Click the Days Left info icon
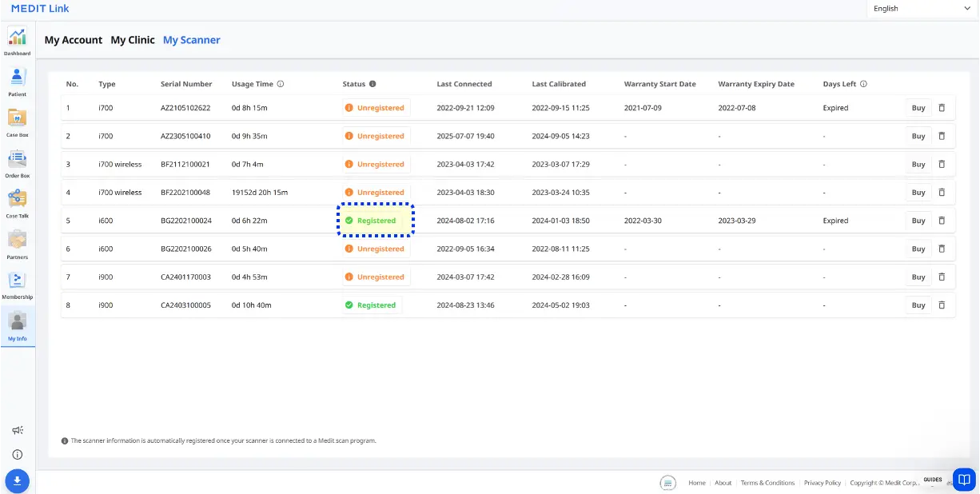 864,84
